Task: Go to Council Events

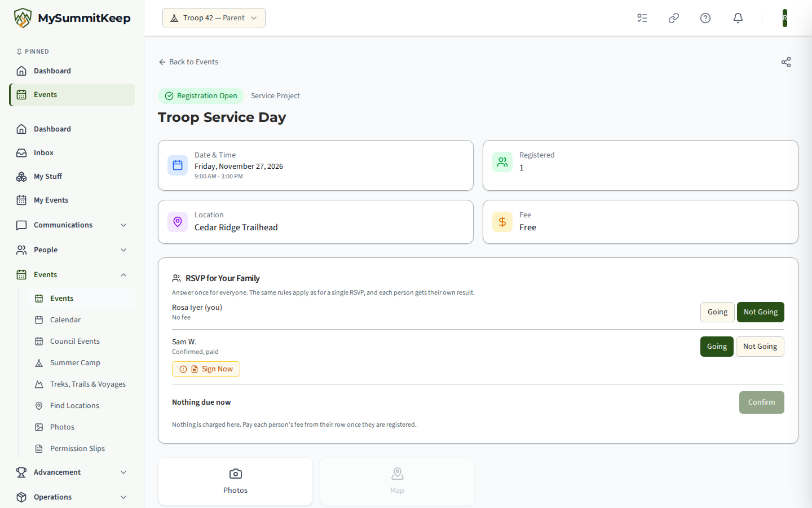Action: pyautogui.click(x=81, y=341)
